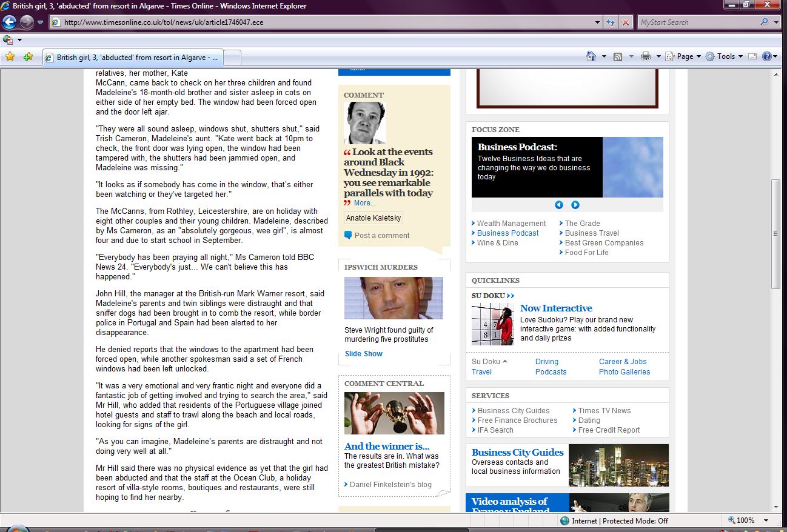
Task: Click the MyStart Search input box
Action: click(697, 22)
